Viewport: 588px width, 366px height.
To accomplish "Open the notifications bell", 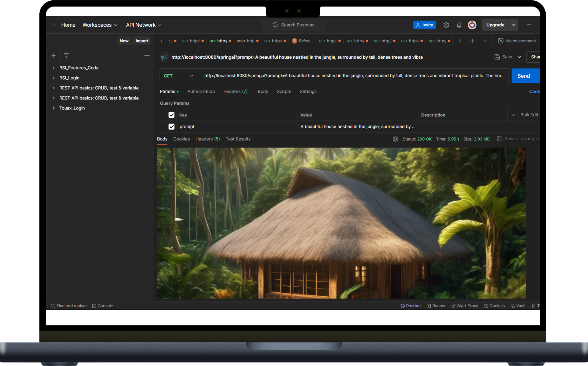I will coord(459,25).
